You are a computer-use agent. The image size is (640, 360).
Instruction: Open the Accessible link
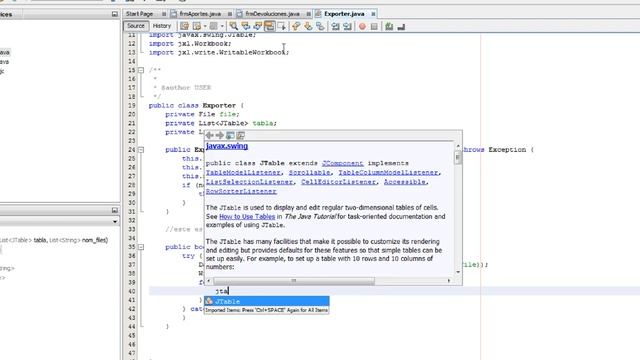(x=404, y=182)
